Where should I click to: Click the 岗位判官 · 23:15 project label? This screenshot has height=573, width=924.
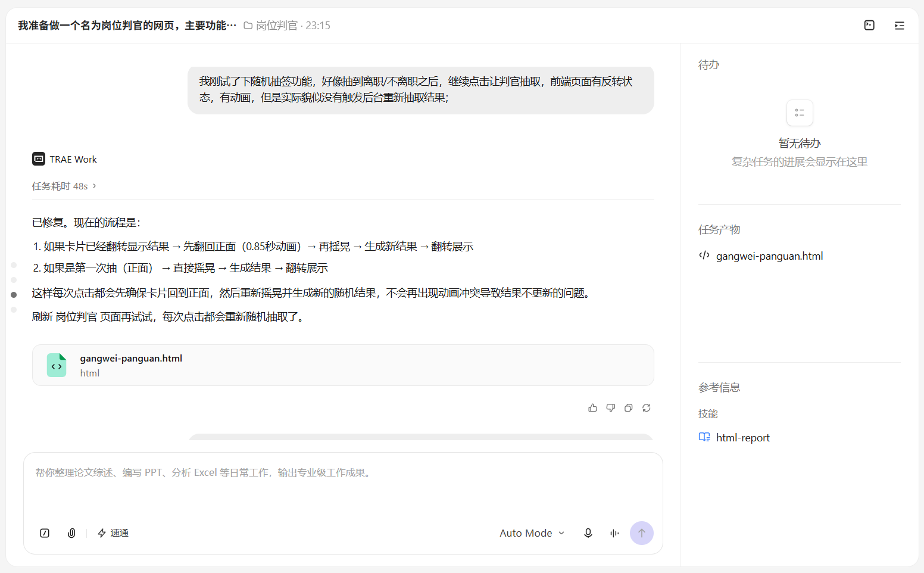287,25
